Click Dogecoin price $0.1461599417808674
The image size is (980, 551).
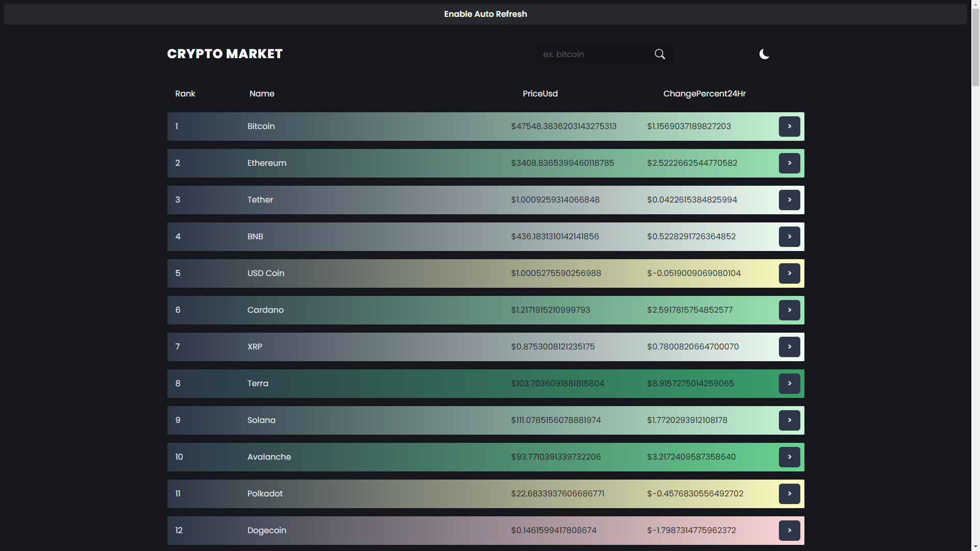554,531
